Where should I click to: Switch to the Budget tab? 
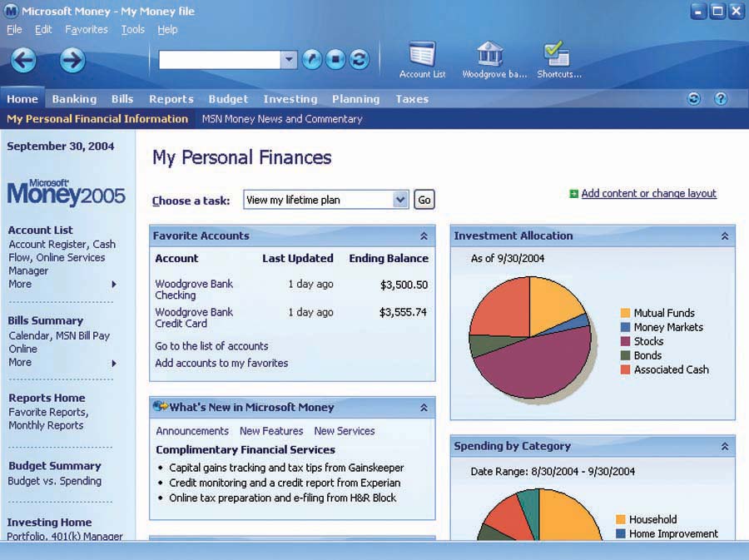(228, 99)
